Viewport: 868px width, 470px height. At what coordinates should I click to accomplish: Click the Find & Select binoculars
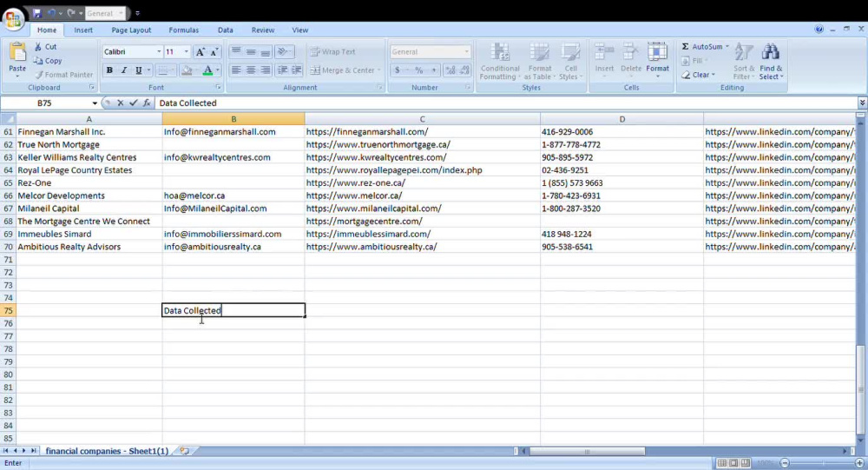coord(771,61)
